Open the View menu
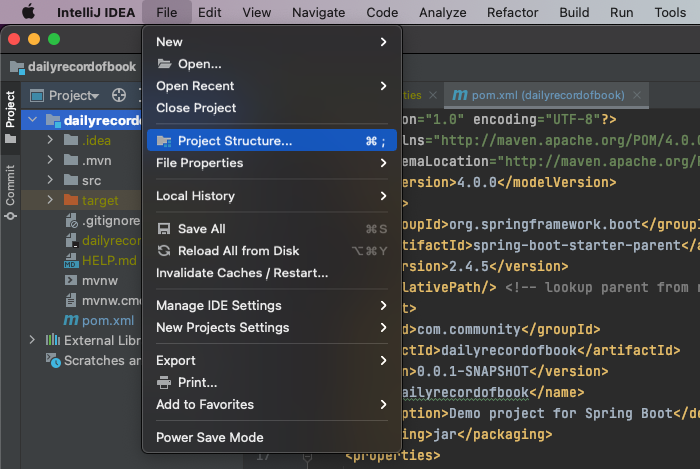This screenshot has width=700, height=469. tap(257, 12)
